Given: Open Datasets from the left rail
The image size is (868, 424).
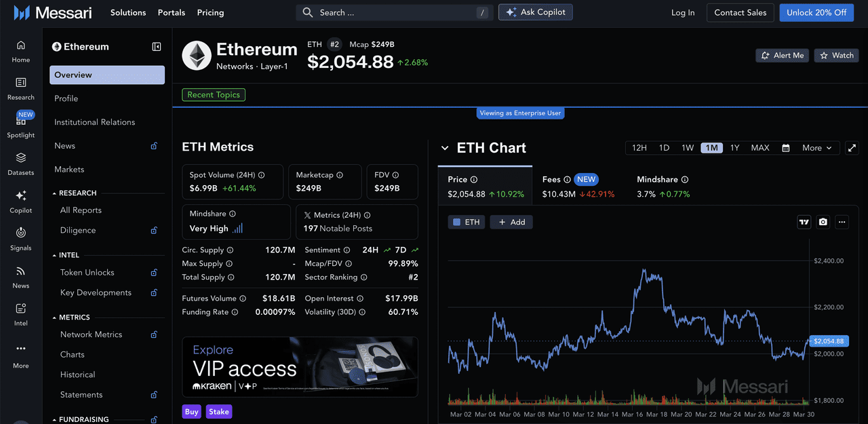Looking at the screenshot, I should tap(21, 163).
